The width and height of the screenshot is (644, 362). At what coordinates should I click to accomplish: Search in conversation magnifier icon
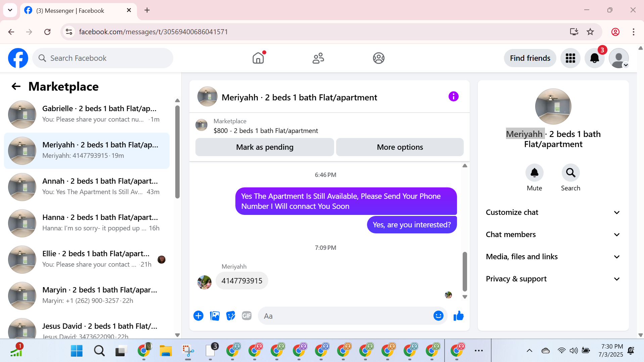coord(570,173)
